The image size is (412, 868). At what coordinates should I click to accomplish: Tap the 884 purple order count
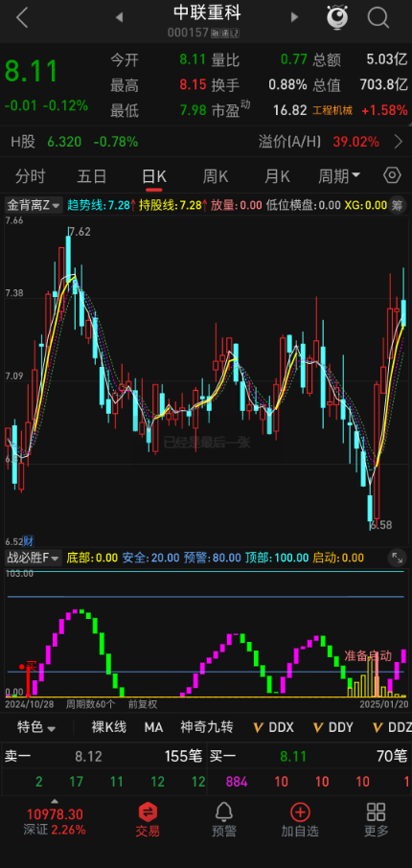(x=237, y=782)
